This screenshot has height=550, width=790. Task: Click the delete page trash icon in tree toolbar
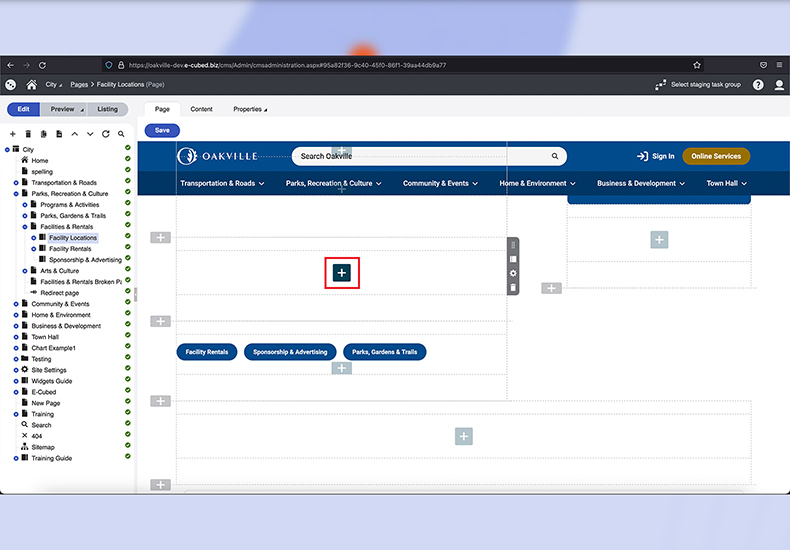tap(28, 134)
